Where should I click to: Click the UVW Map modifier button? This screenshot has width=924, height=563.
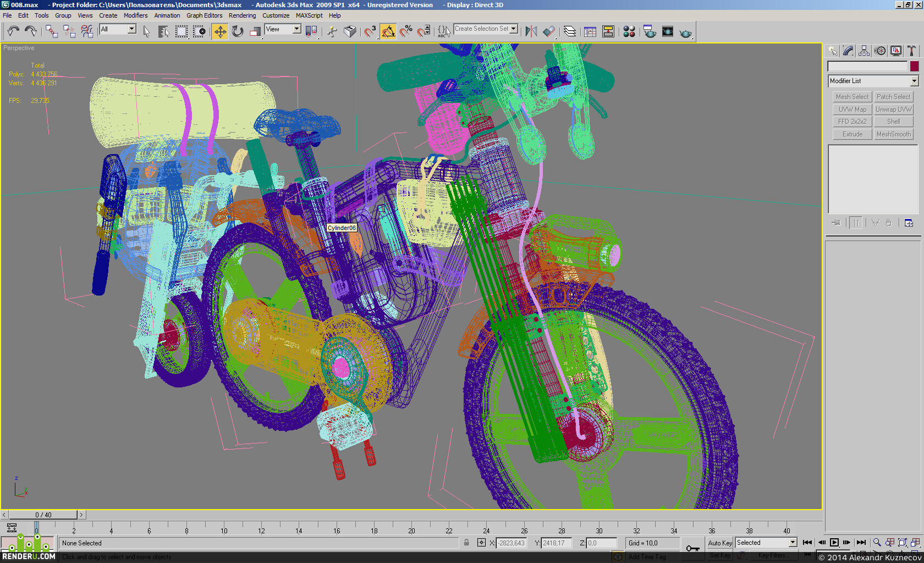point(853,110)
